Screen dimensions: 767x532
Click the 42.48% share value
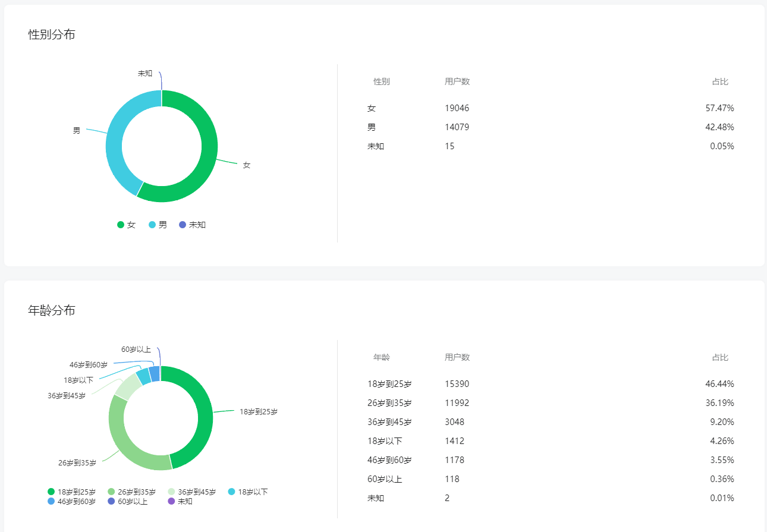(720, 127)
